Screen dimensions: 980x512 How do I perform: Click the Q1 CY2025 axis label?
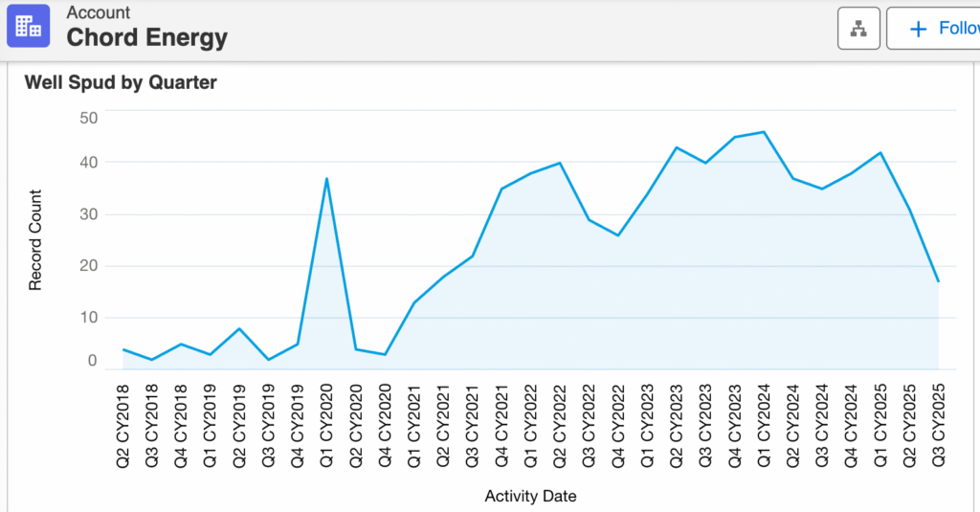880,427
